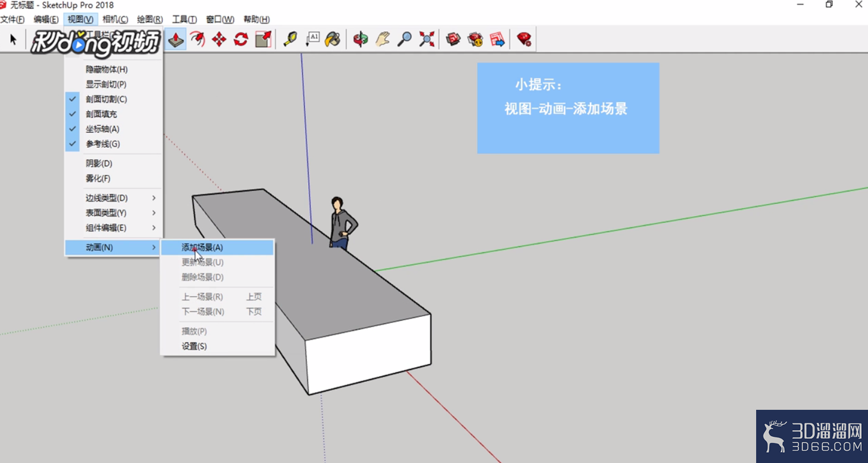Open 文件(F) menu

[x=12, y=19]
